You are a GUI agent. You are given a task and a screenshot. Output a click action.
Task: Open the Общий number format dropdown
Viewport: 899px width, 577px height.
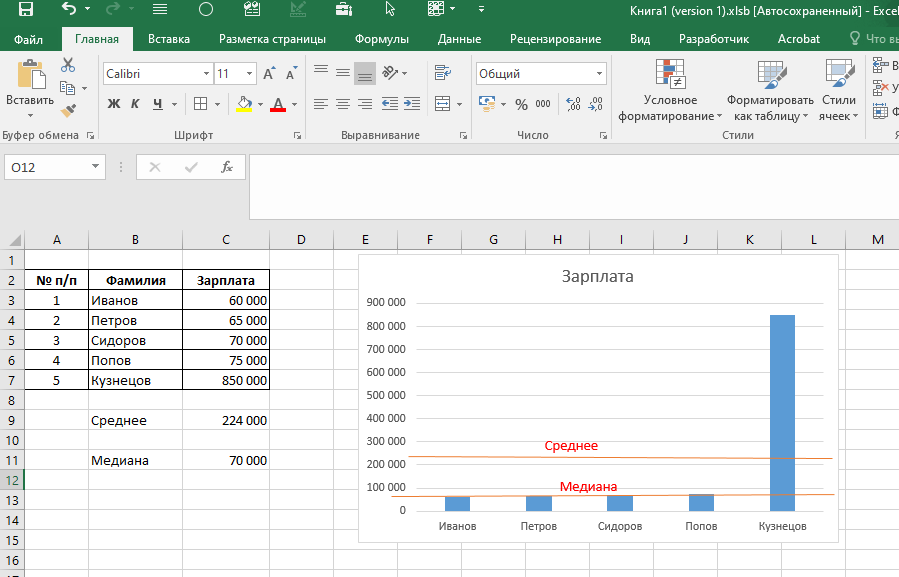tap(599, 73)
